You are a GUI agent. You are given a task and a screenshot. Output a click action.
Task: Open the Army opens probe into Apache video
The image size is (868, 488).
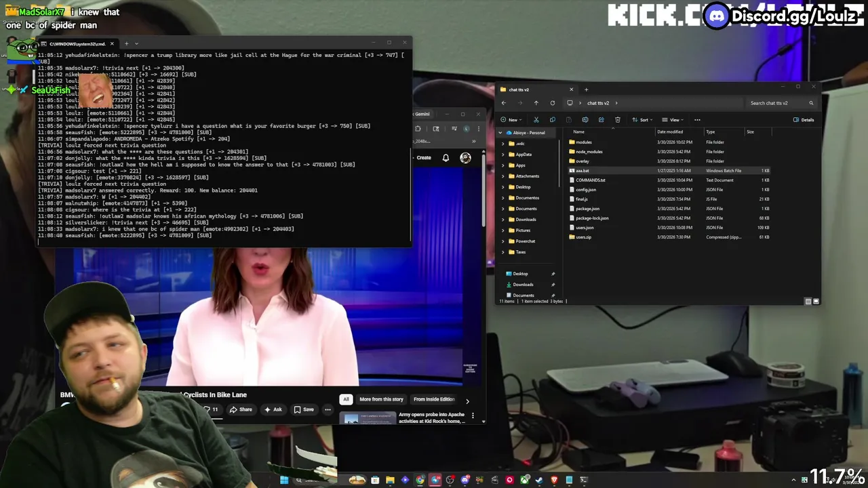tap(432, 418)
